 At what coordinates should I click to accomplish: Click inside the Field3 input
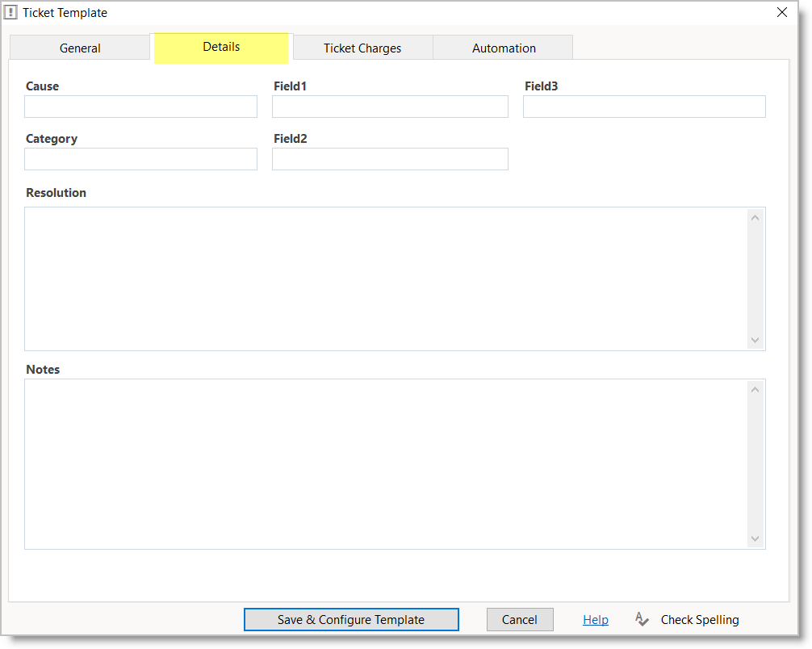(644, 107)
